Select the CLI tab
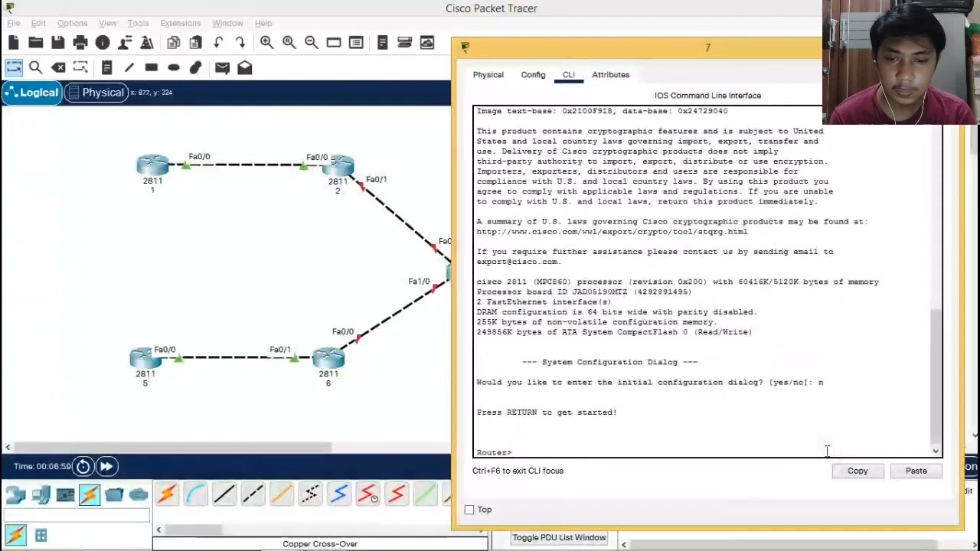This screenshot has width=980, height=551. click(x=569, y=75)
